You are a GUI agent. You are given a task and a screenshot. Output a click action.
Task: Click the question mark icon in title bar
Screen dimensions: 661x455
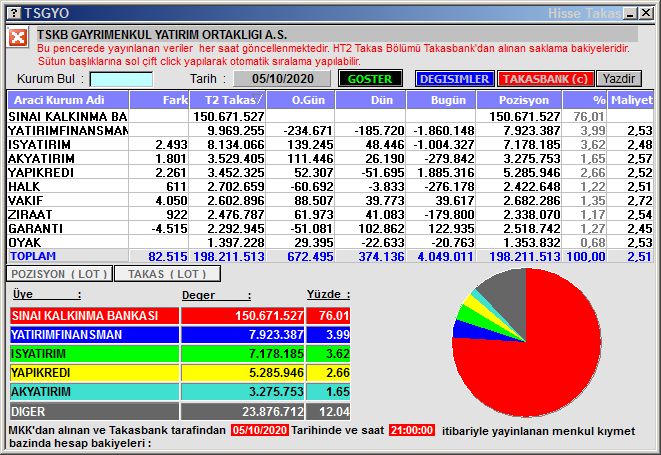[x=14, y=13]
